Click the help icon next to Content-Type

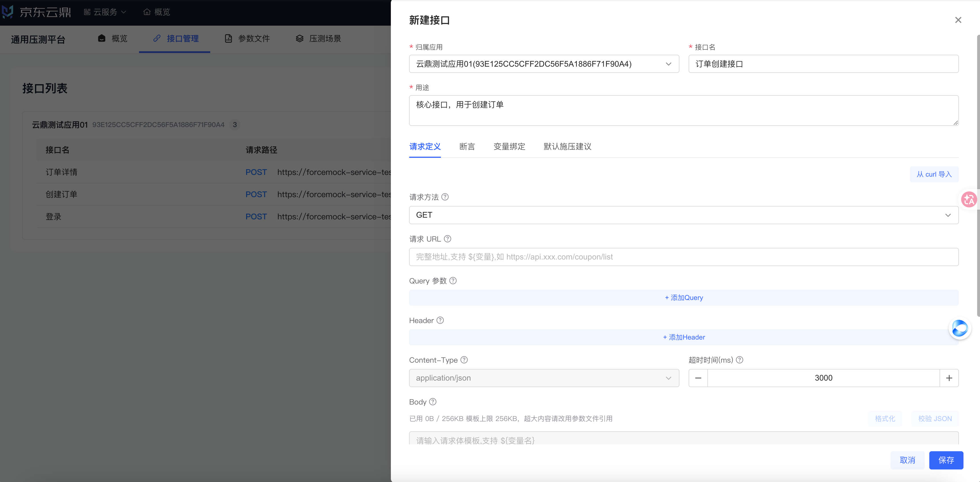pos(464,360)
